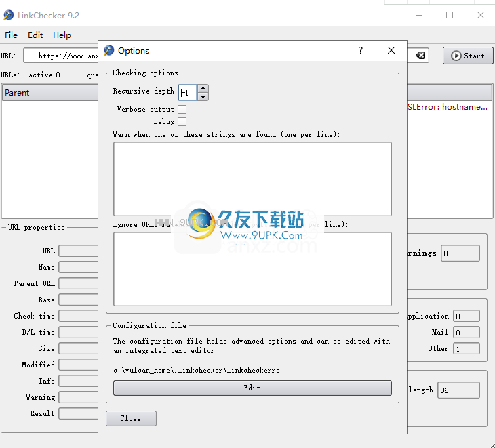Click the Ignore URLs text area

click(252, 269)
